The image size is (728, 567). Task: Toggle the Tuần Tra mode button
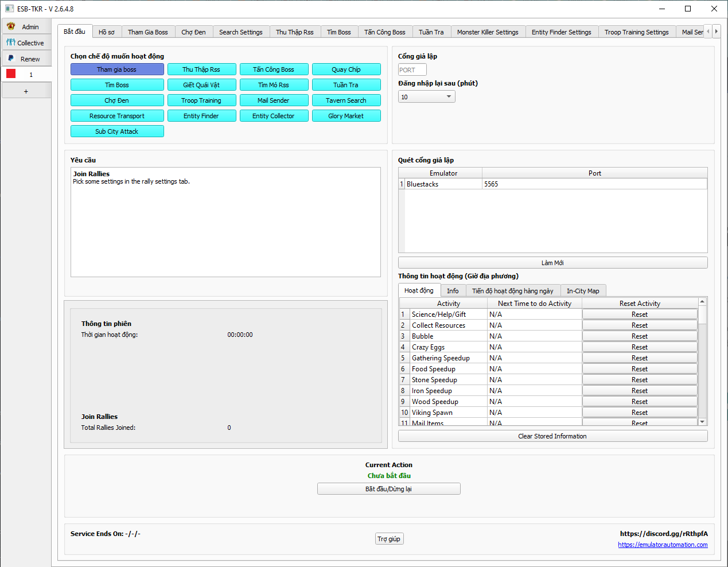pyautogui.click(x=346, y=85)
